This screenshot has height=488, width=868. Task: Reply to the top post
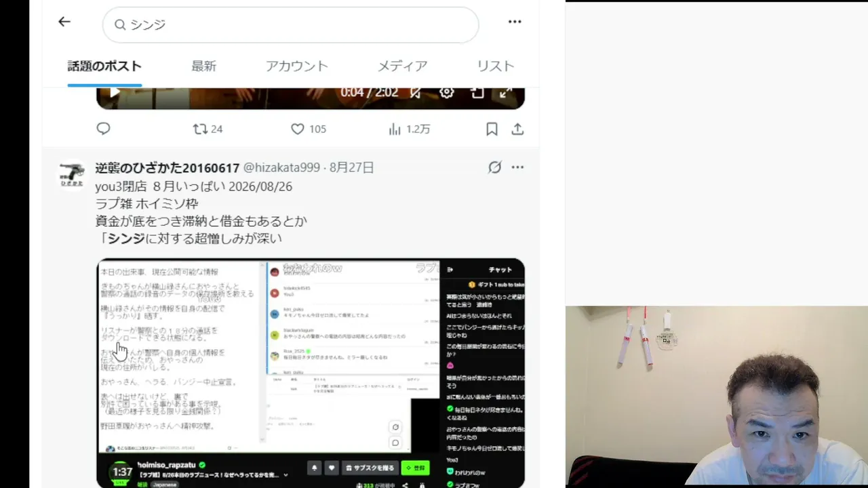click(103, 129)
